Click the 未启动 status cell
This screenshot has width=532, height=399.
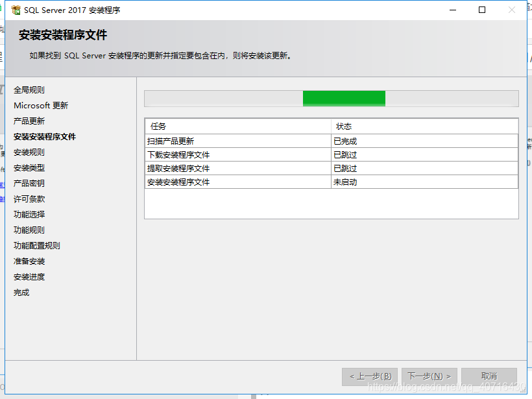coord(424,182)
